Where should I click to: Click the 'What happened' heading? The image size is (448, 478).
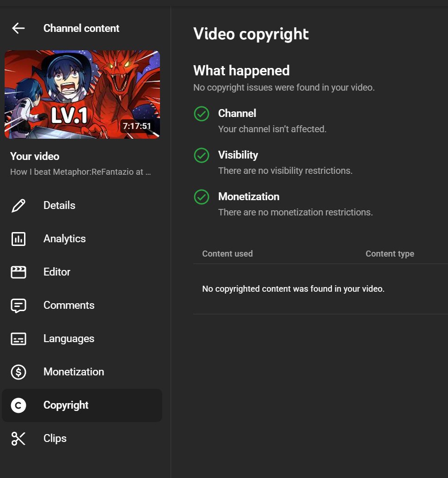click(x=241, y=71)
